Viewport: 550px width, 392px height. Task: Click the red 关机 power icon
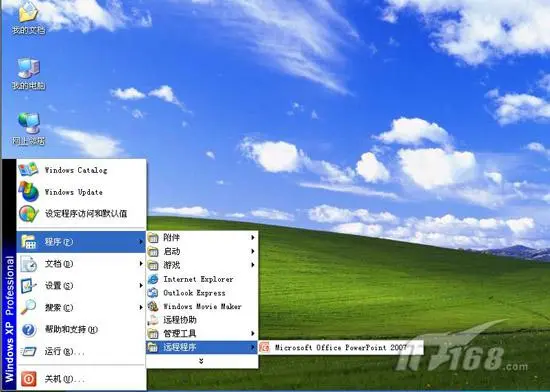click(x=28, y=379)
